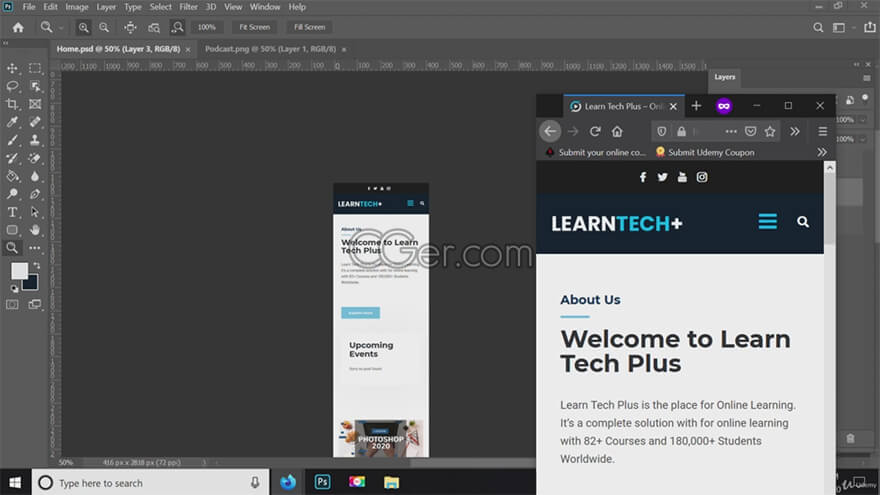The width and height of the screenshot is (880, 495).
Task: Select the Eraser tool
Action: coord(35,158)
